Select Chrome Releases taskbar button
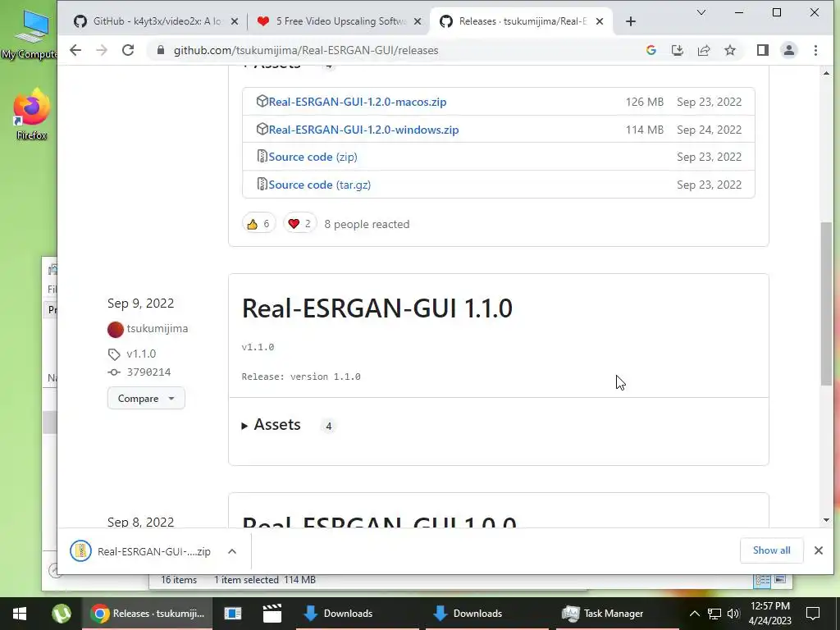 [148, 614]
